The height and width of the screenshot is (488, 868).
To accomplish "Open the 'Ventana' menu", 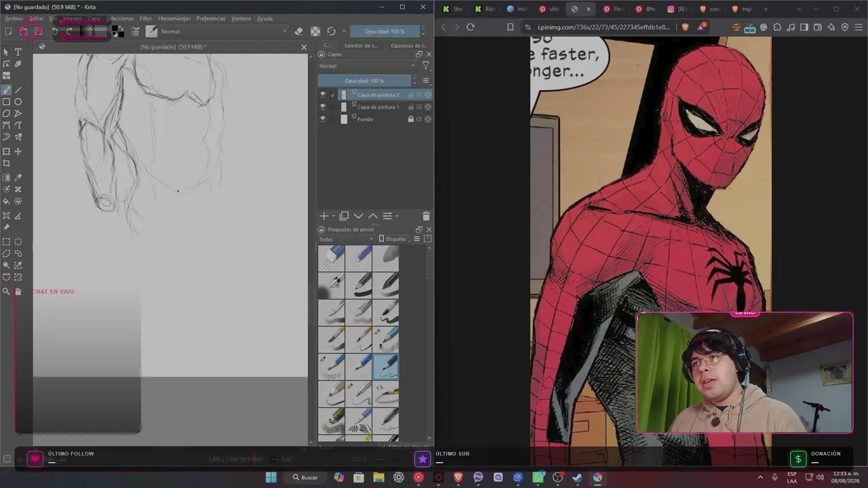I will point(241,18).
